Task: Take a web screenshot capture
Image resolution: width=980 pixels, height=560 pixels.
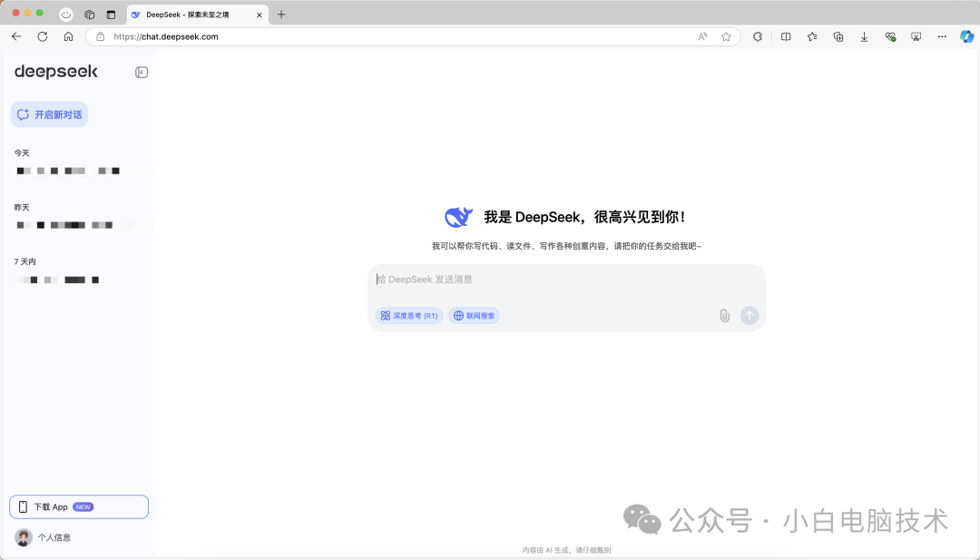Action: (916, 37)
